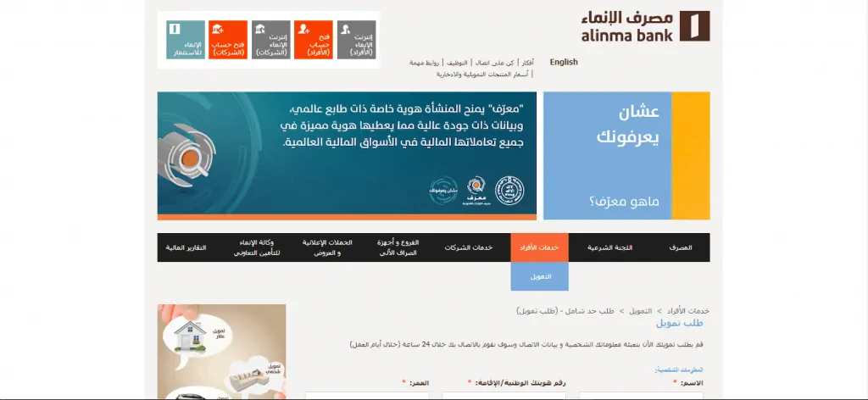This screenshot has height=400, width=868.
Task: Click the عشان يعرفونك blue panel heading
Action: coord(628,124)
